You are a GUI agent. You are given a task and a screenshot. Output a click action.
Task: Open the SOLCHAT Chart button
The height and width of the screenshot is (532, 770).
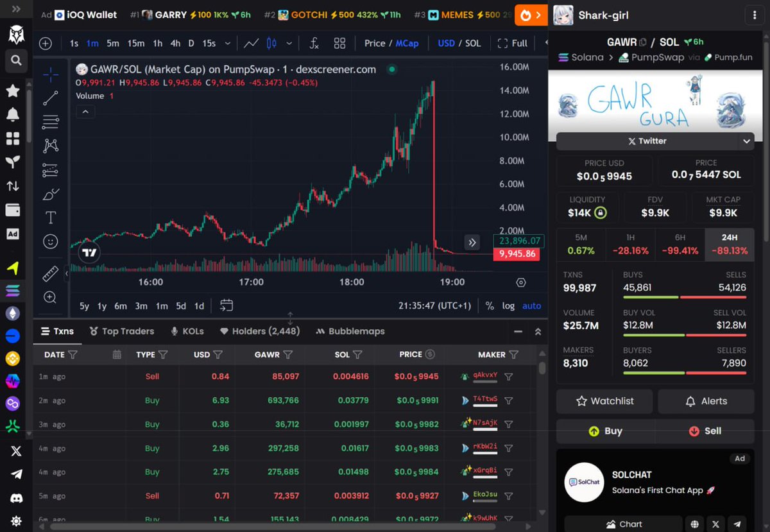pyautogui.click(x=623, y=524)
